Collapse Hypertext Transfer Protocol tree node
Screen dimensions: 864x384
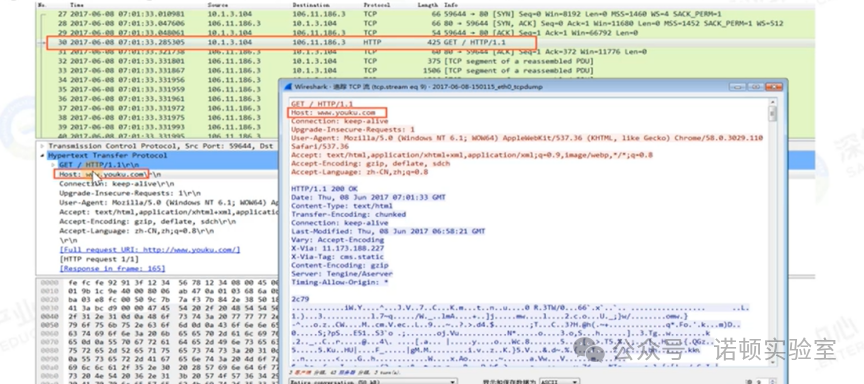(x=42, y=156)
